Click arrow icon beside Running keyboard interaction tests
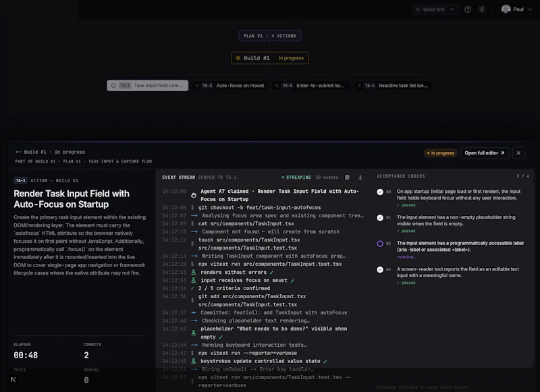This screenshot has height=392, width=540. click(x=194, y=345)
